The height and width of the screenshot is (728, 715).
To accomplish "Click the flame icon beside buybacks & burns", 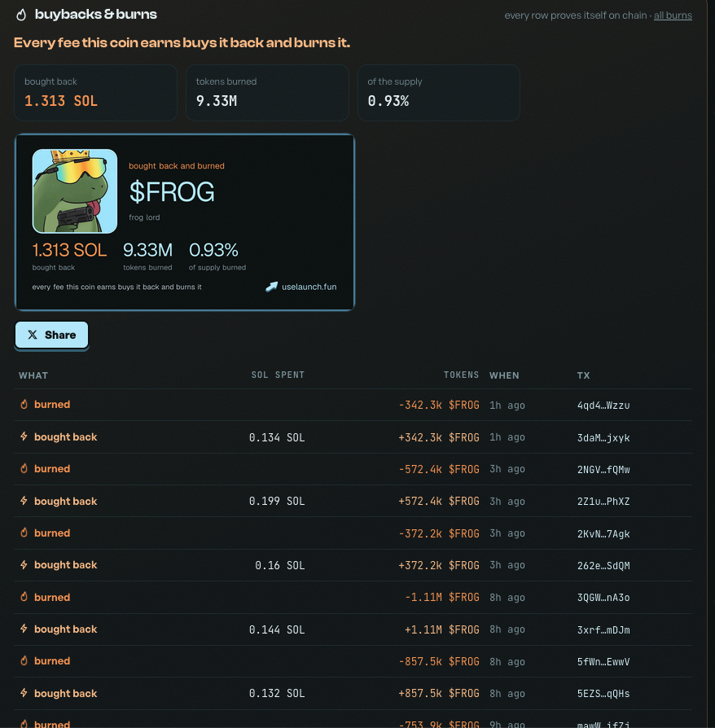I will coord(21,15).
